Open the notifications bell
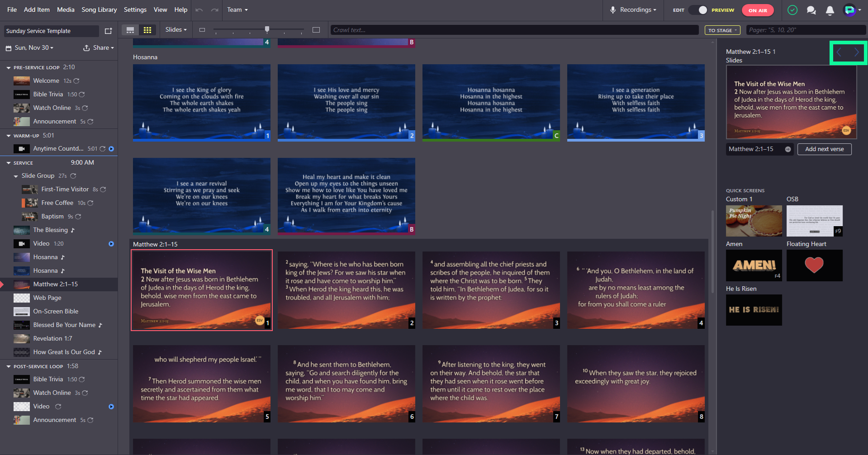Screen dimensions: 868x455 click(830, 10)
